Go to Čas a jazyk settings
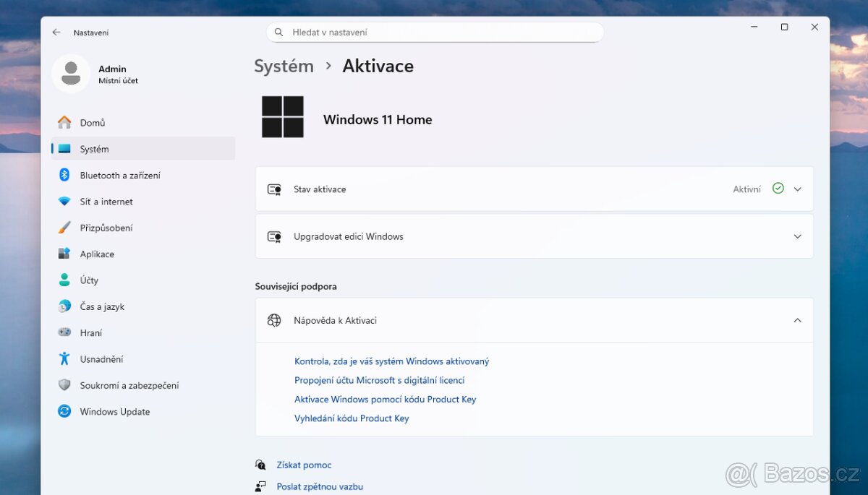868x495 pixels. click(x=102, y=306)
